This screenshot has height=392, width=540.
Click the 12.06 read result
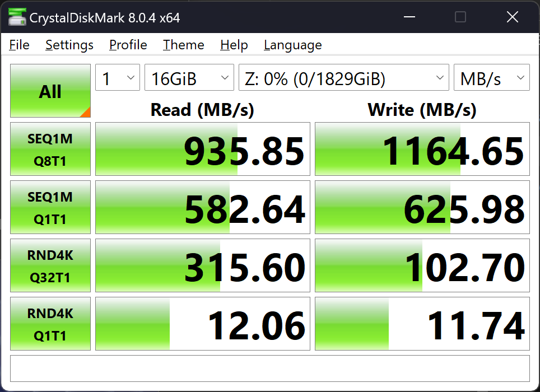(x=203, y=324)
